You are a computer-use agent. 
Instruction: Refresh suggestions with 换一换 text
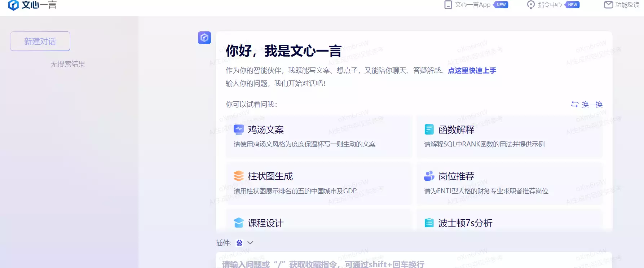coord(592,104)
